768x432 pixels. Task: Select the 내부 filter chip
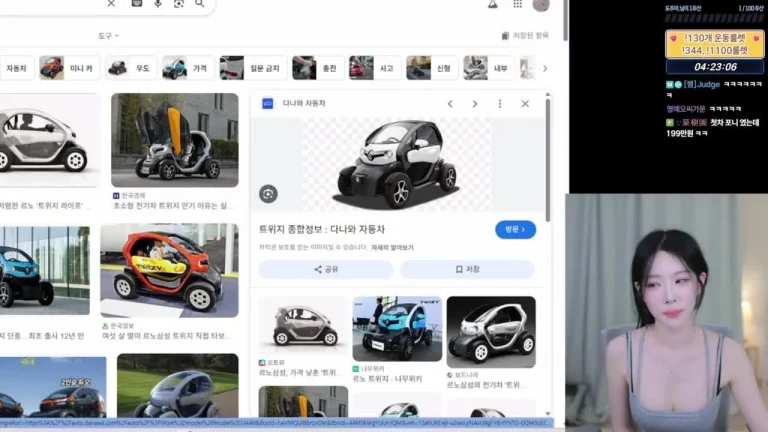489,68
